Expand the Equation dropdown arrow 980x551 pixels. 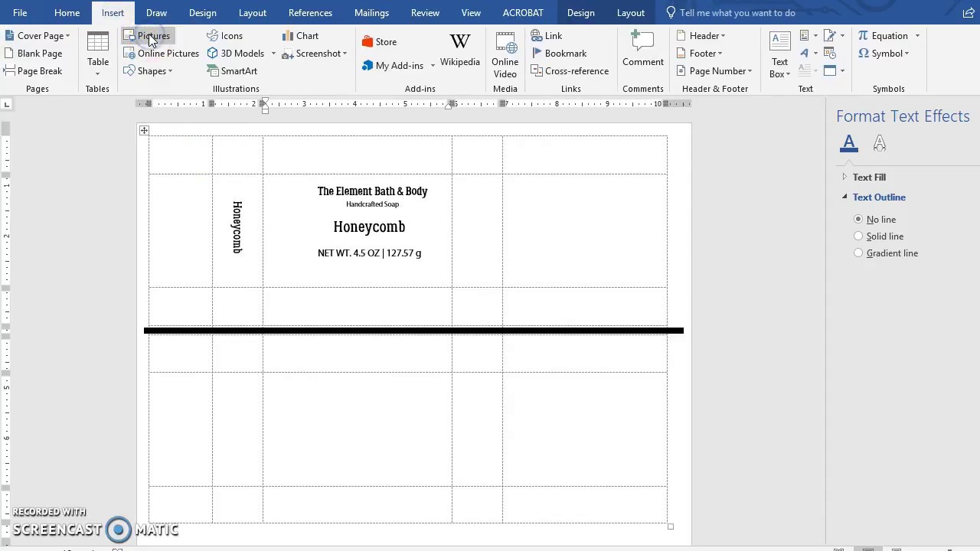click(x=917, y=36)
